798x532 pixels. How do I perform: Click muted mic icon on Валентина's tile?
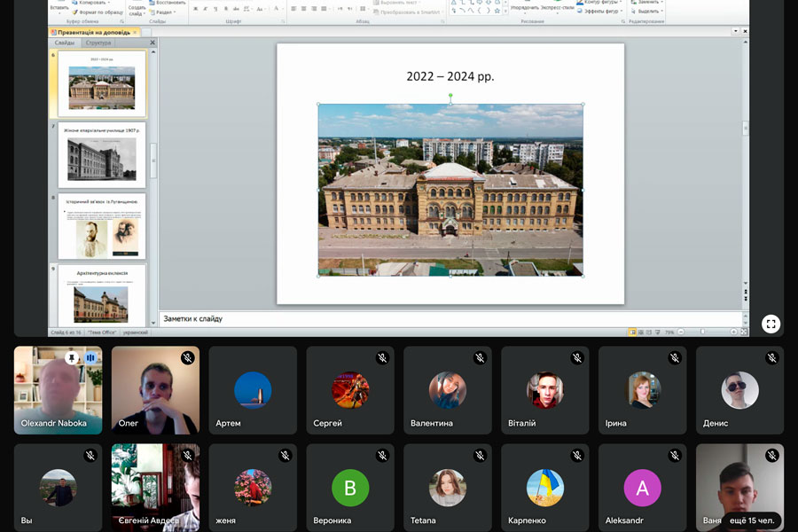point(480,358)
